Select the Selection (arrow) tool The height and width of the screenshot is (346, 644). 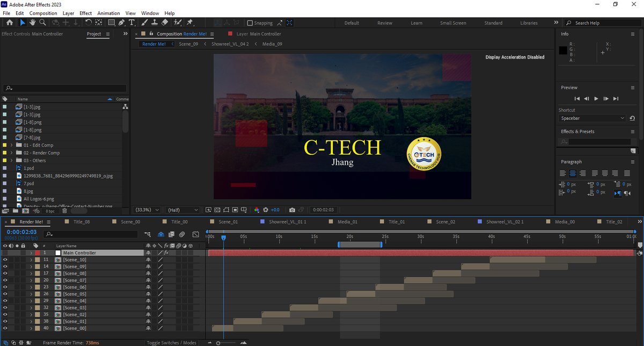click(23, 23)
